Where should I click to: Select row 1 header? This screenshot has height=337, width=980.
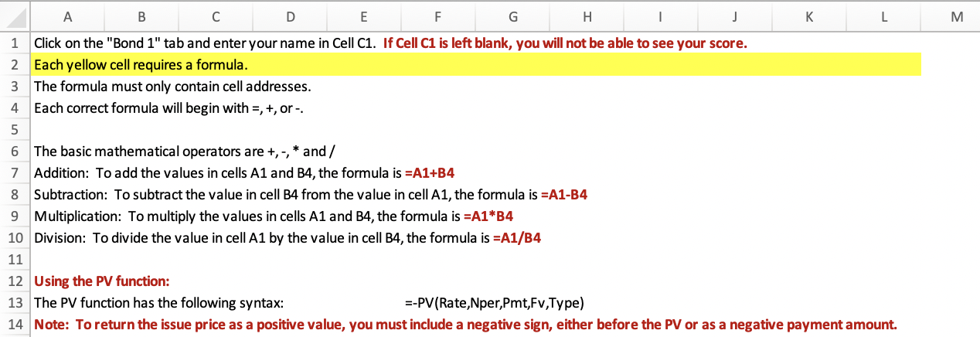15,43
